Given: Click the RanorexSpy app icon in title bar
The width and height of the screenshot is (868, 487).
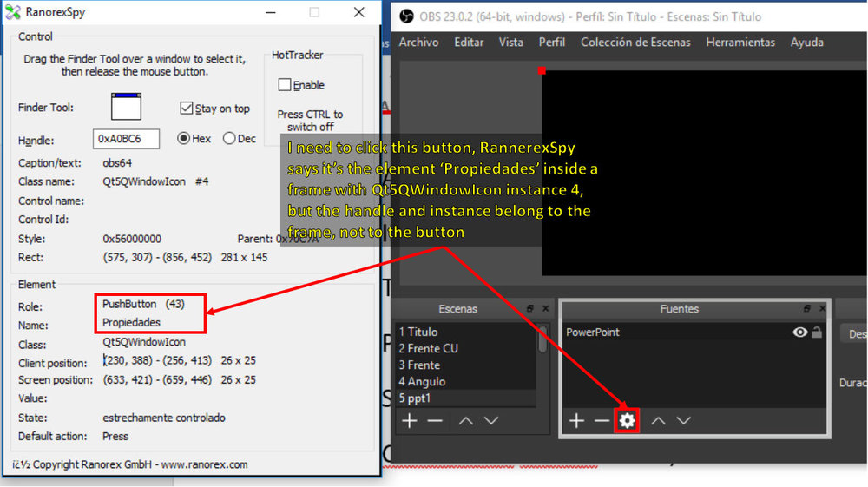Looking at the screenshot, I should [13, 12].
